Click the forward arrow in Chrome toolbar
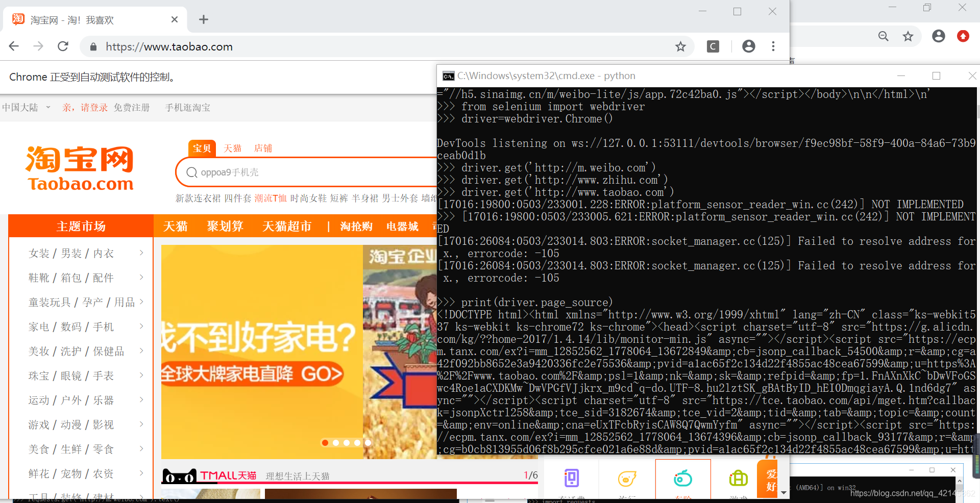The width and height of the screenshot is (980, 503). point(38,46)
